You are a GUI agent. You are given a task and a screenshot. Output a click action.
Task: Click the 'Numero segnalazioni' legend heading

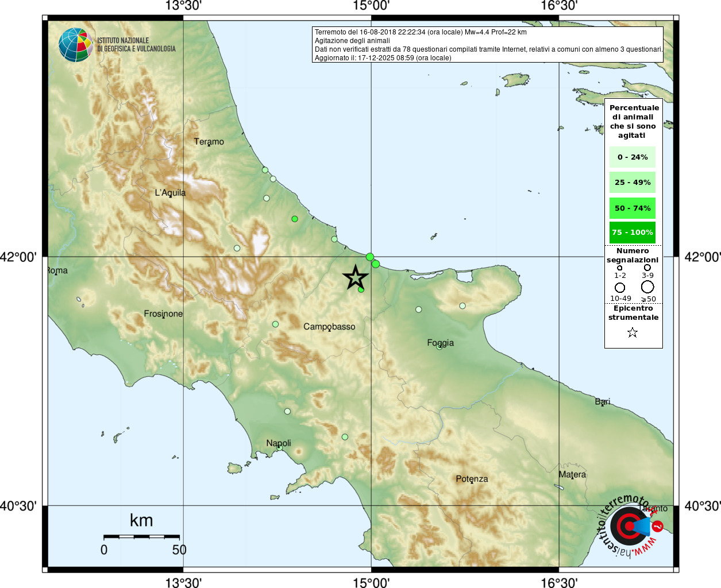pos(633,256)
